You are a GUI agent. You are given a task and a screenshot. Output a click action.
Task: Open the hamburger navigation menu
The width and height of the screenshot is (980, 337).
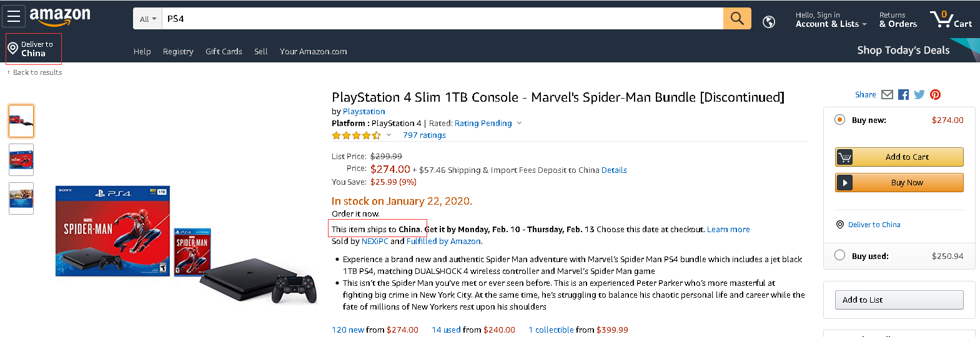click(14, 16)
